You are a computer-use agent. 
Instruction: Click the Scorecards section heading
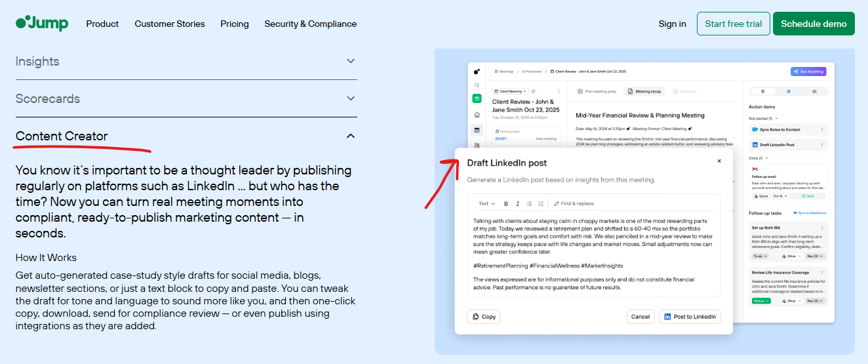(48, 98)
